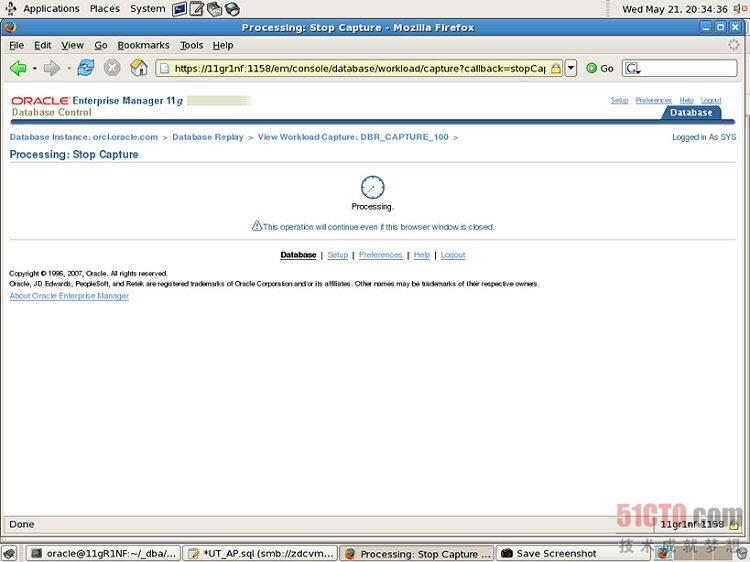
Task: Open the Tools menu in Firefox
Action: click(x=191, y=45)
